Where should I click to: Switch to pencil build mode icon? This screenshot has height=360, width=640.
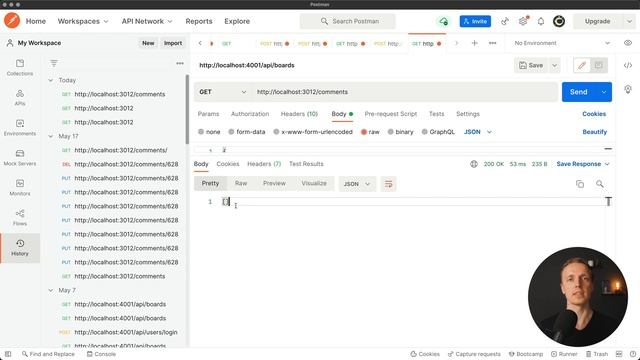pos(582,65)
